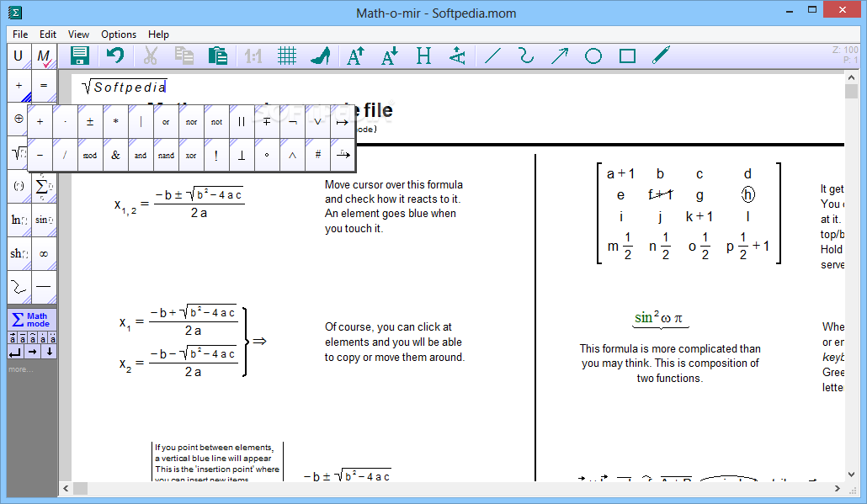
Task: Insert the 'xor' operator from the popup
Action: [x=191, y=156]
